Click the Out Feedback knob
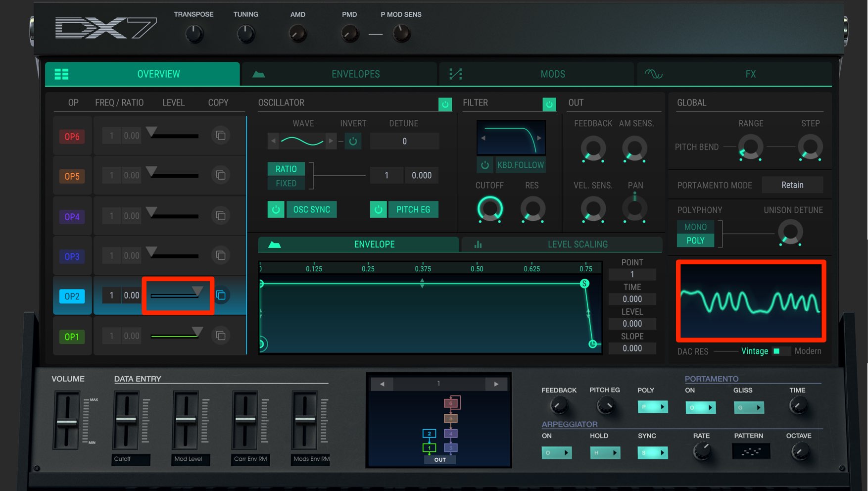 point(593,149)
